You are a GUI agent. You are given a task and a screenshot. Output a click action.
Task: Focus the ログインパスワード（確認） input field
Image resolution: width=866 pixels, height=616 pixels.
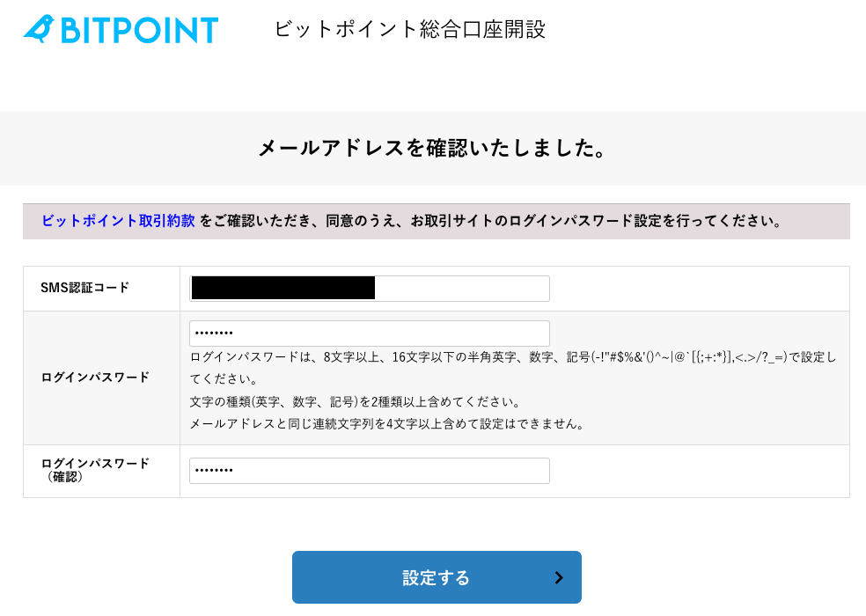click(370, 471)
